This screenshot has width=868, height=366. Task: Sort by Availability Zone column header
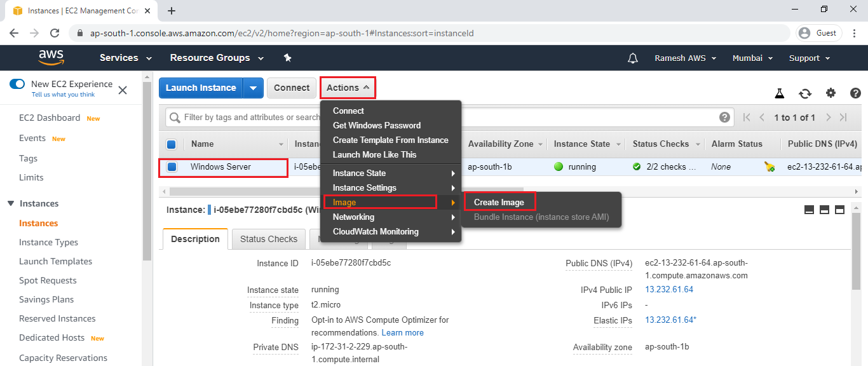(505, 144)
